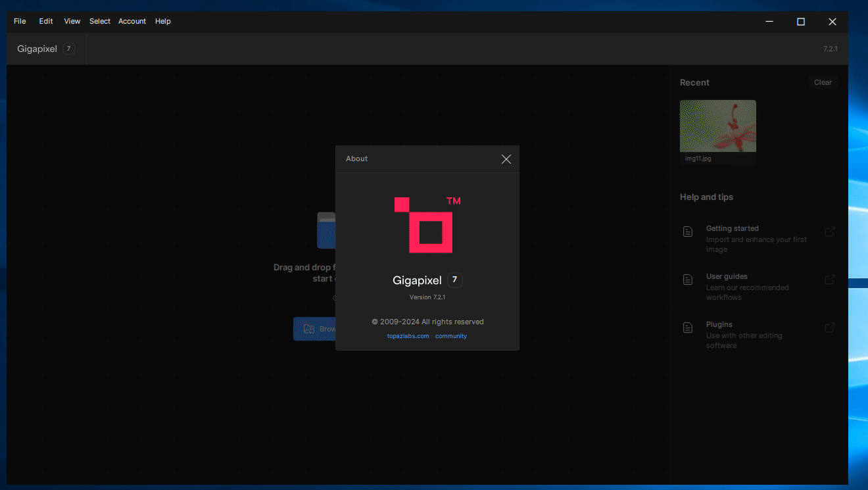Open the View menu

72,21
